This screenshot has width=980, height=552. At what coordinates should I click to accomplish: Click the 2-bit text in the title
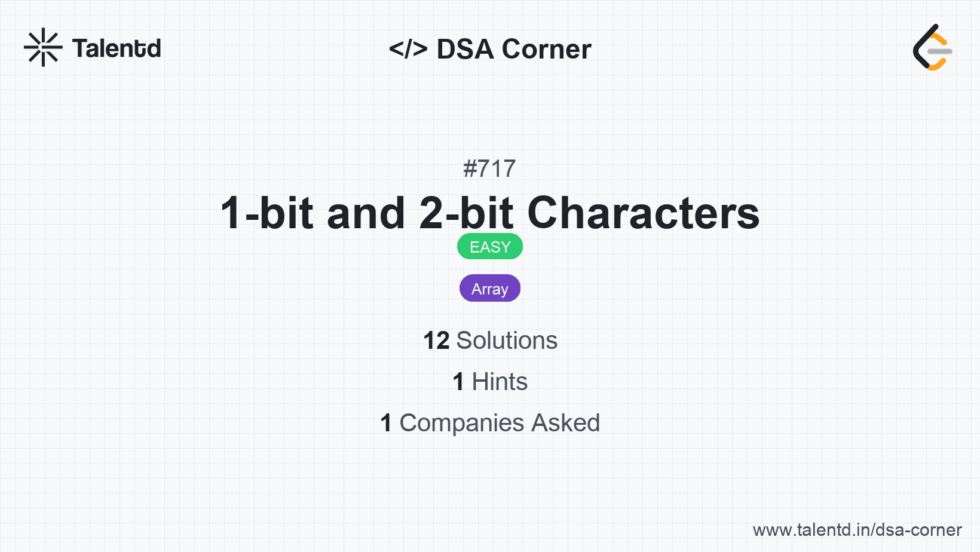click(466, 213)
